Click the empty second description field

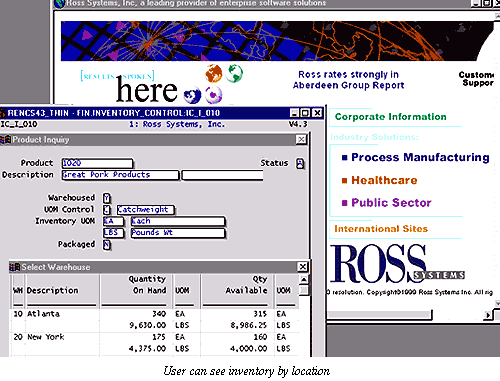click(222, 175)
